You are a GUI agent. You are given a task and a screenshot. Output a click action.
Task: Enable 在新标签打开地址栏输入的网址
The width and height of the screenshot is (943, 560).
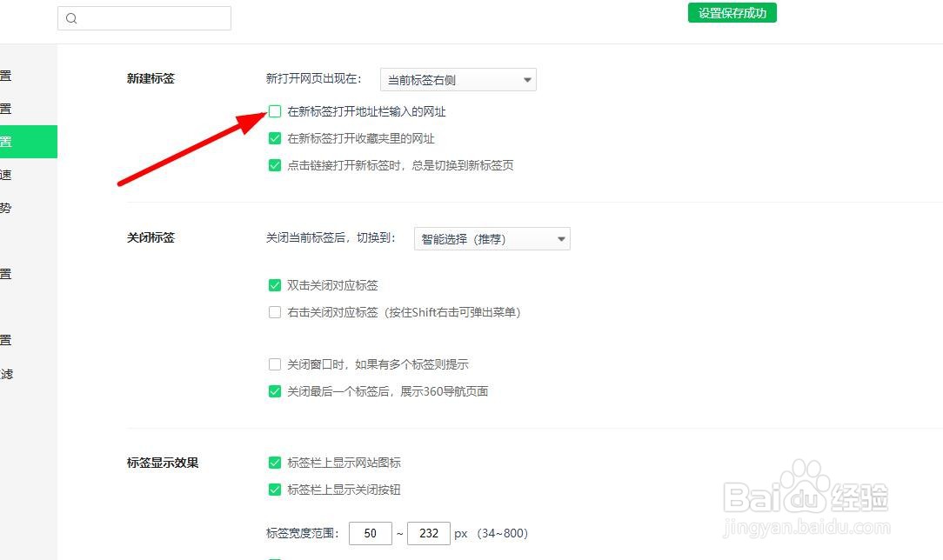(x=275, y=111)
